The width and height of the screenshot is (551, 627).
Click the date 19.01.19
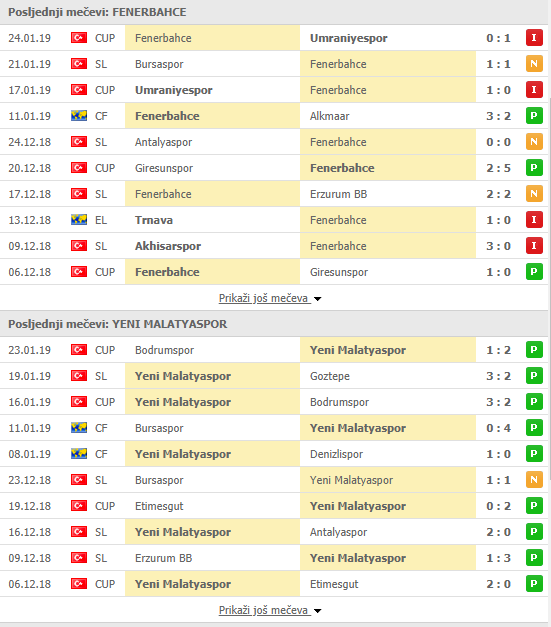coord(30,376)
